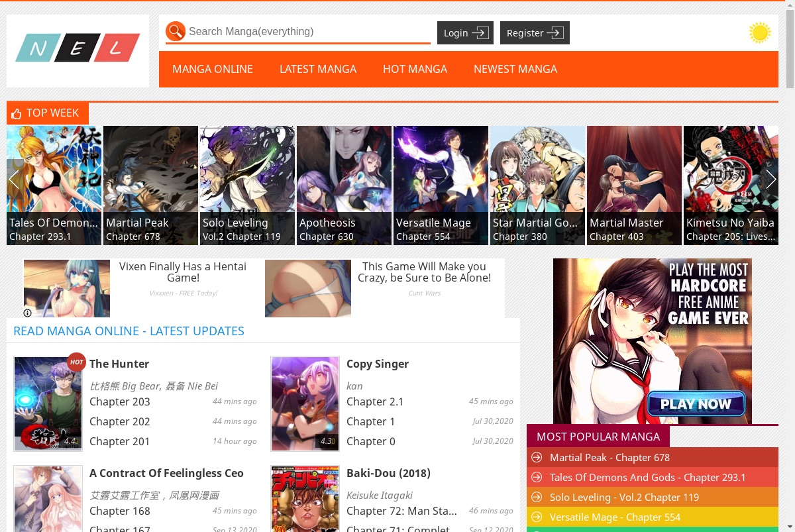Click the HOT badge on The Hunter
The image size is (795, 532).
tap(77, 362)
